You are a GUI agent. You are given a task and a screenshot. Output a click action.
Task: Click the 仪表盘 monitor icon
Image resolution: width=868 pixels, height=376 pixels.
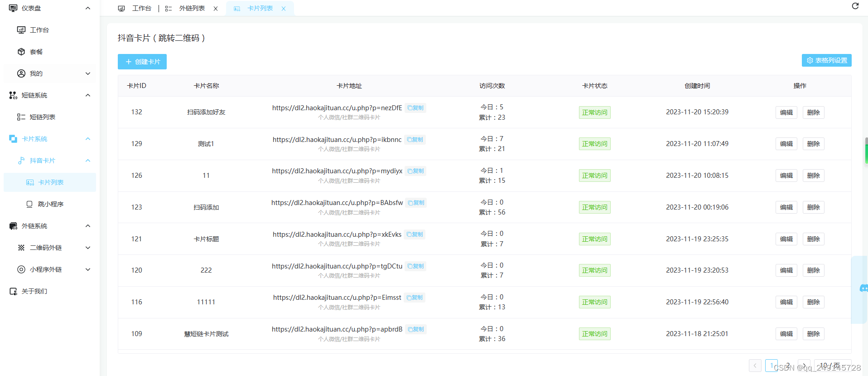click(13, 8)
